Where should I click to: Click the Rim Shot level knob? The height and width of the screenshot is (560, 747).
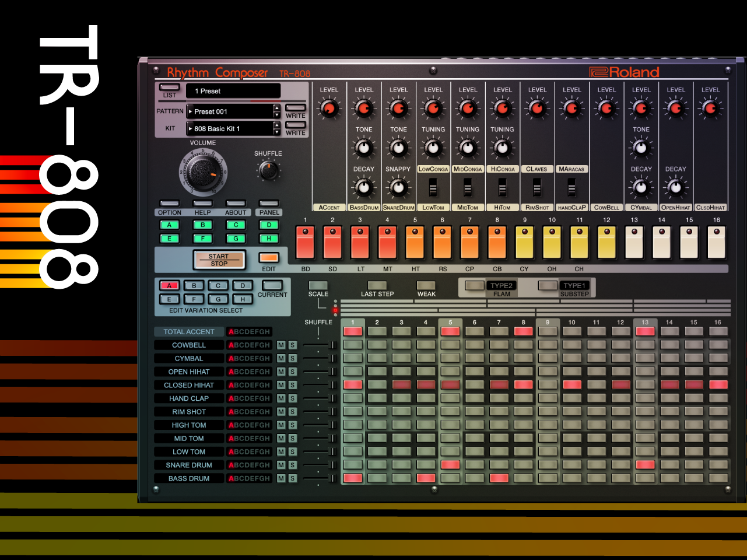point(537,108)
